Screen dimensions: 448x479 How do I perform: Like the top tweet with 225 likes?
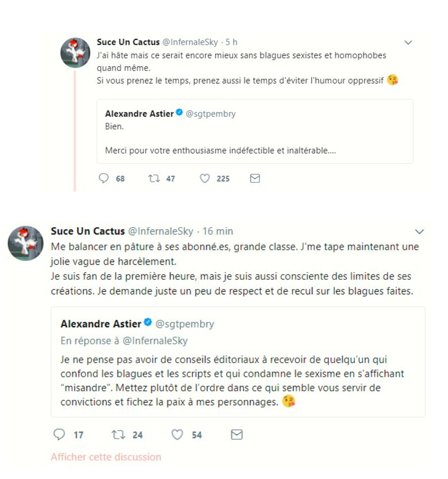click(204, 179)
